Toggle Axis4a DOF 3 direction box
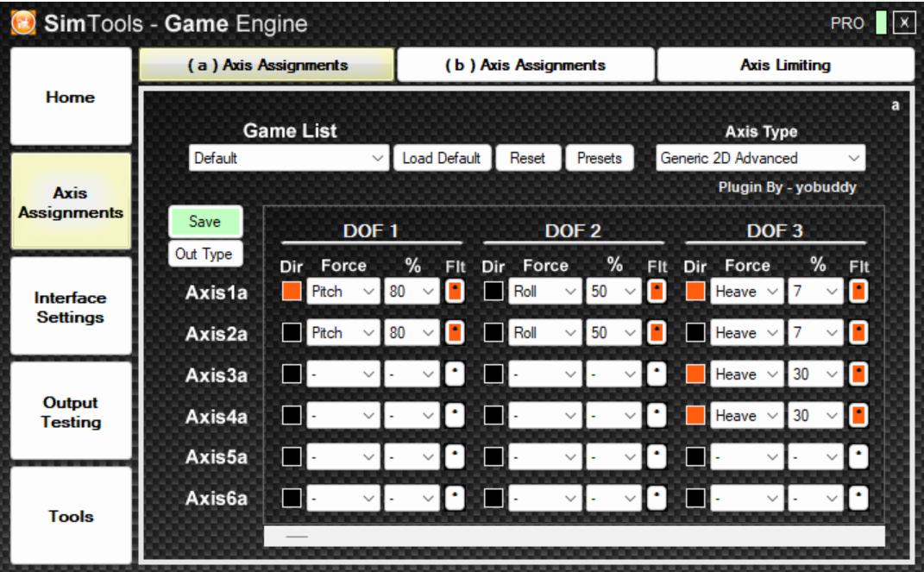 point(695,415)
